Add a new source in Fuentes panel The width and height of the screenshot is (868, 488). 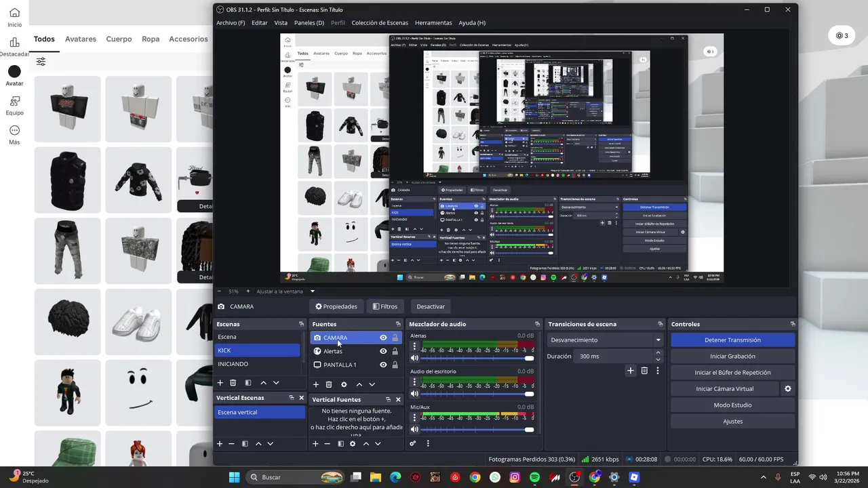pyautogui.click(x=315, y=384)
